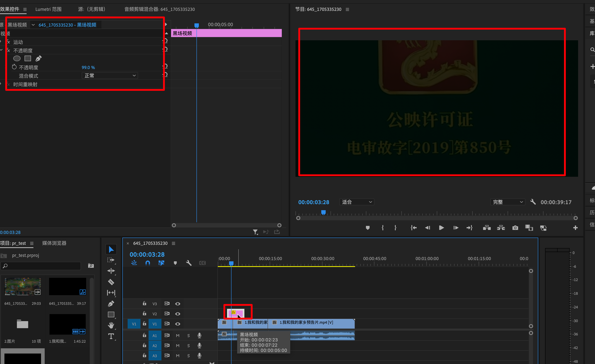
Task: Toggle opacity animation stopwatch
Action: [14, 67]
